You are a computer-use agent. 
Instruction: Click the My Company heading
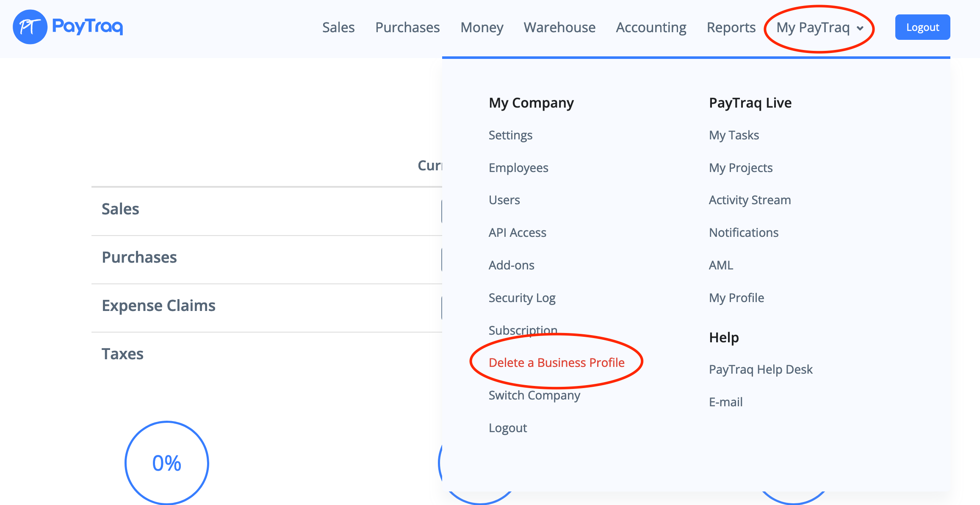531,103
